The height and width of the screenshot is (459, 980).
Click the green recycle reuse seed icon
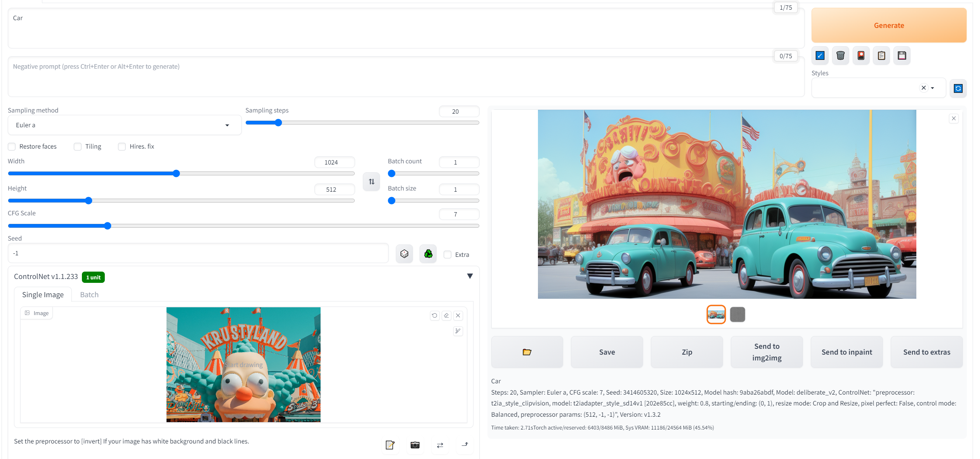[428, 254]
